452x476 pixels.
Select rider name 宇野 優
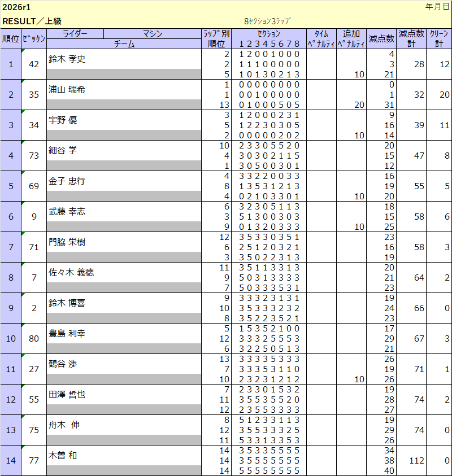(x=63, y=120)
